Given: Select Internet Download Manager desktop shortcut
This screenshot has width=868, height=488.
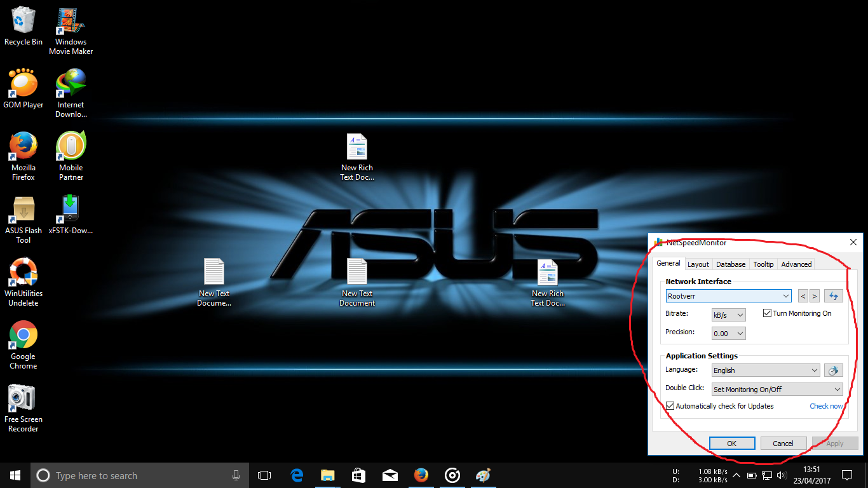Looking at the screenshot, I should pyautogui.click(x=71, y=94).
